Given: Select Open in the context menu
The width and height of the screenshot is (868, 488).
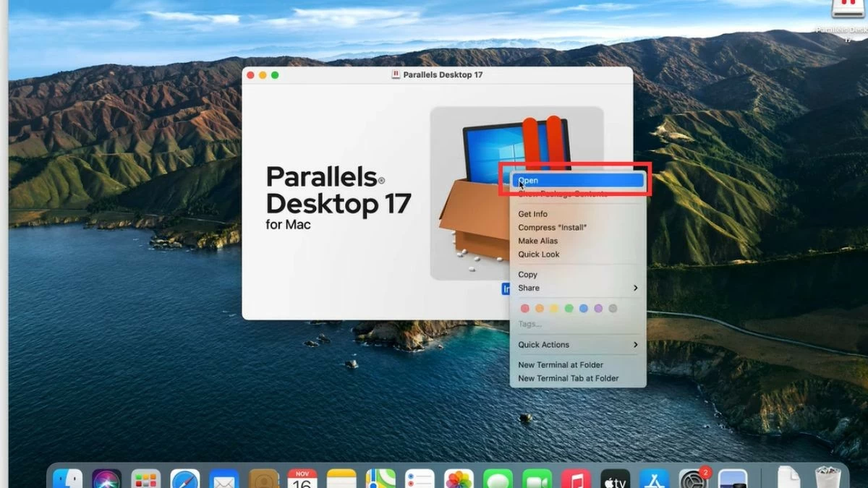Looking at the screenshot, I should point(550,180).
